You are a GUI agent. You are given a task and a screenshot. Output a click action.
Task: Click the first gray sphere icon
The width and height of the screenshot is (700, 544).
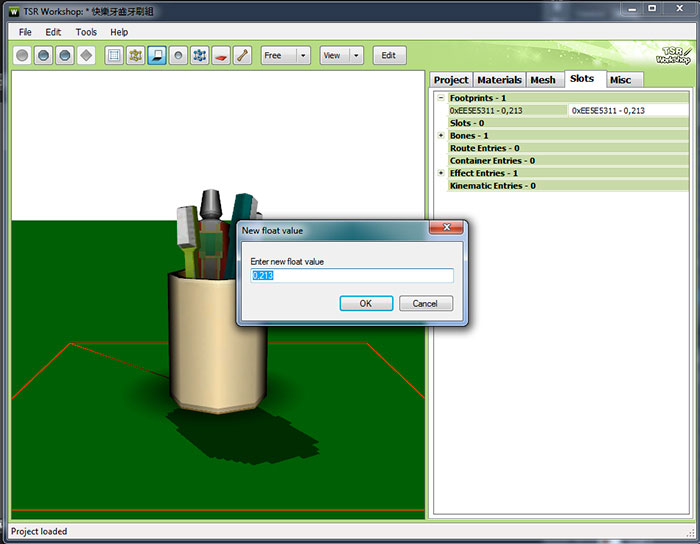click(22, 56)
